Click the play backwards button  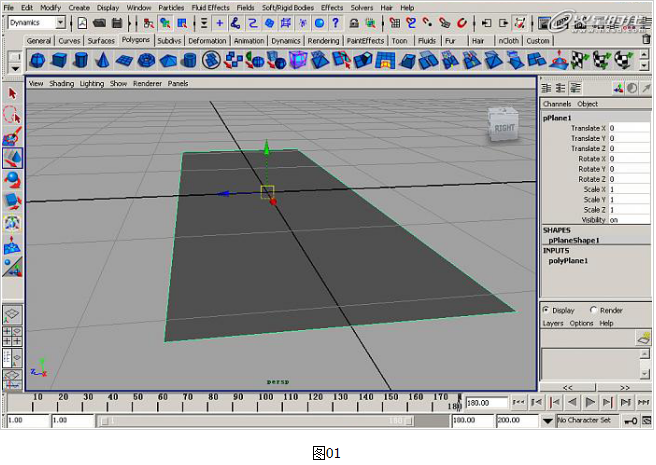tap(572, 402)
